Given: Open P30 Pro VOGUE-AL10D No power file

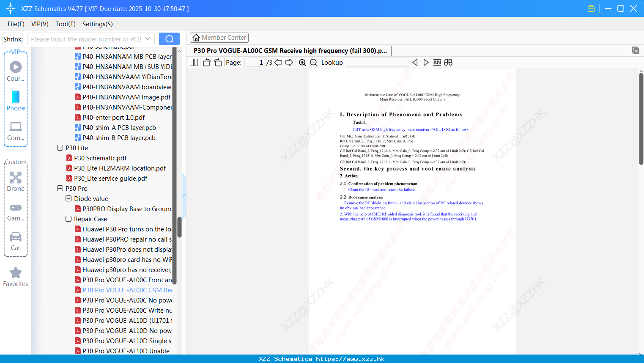Looking at the screenshot, I should [123, 330].
